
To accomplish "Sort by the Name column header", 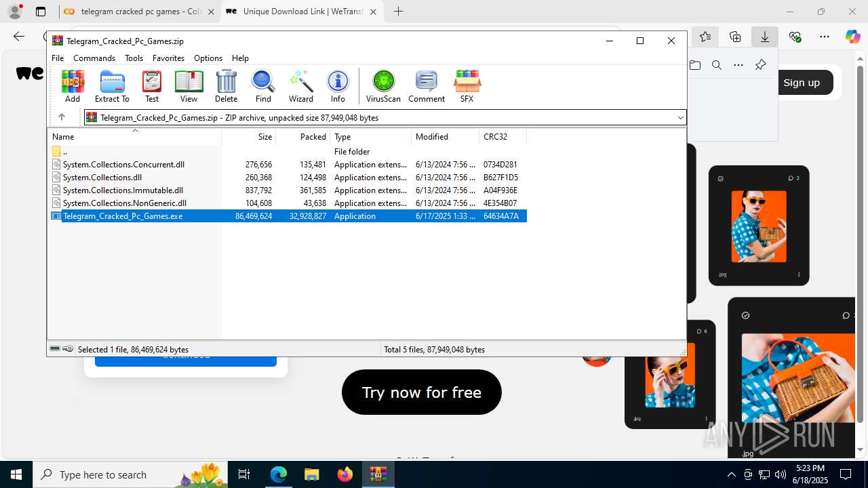I will tap(134, 137).
